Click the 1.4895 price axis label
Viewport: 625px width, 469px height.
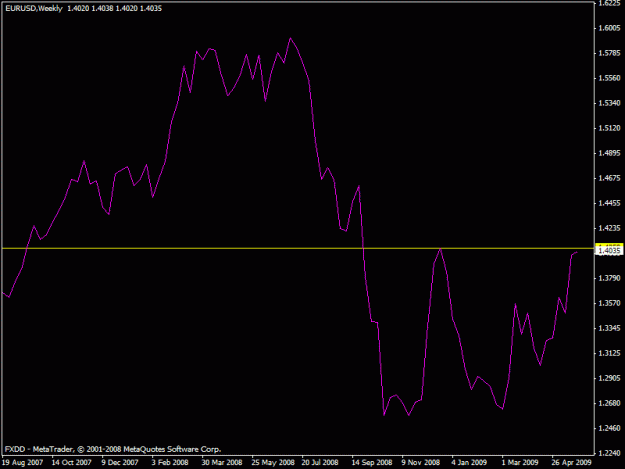[609, 153]
